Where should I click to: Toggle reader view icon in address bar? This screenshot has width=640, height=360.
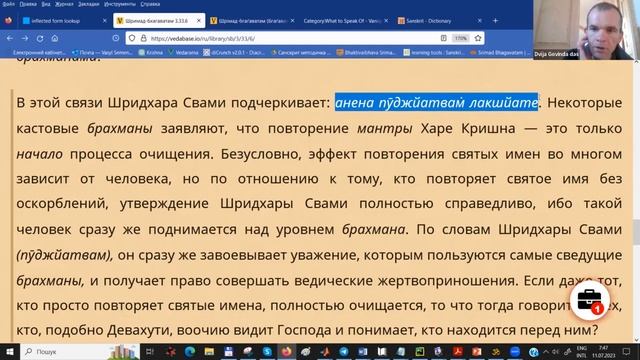[x=444, y=38]
